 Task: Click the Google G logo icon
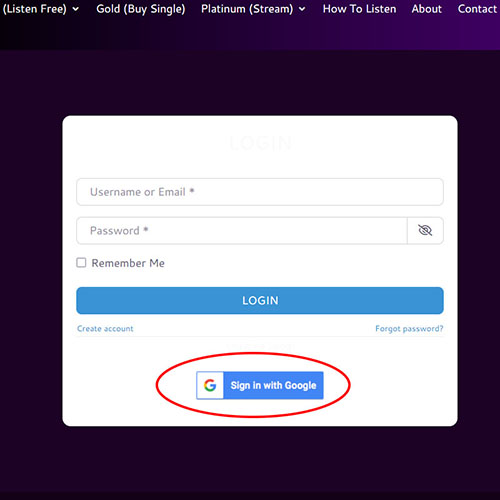210,385
